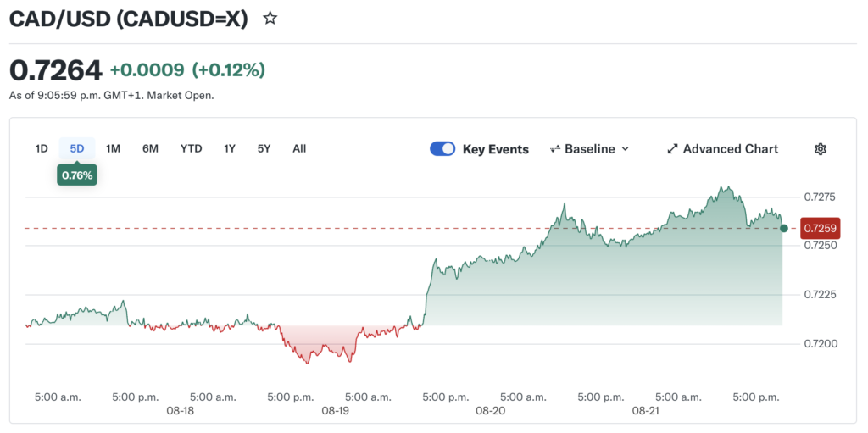Click the 0.76% 5D change badge
The image size is (868, 433).
(77, 175)
